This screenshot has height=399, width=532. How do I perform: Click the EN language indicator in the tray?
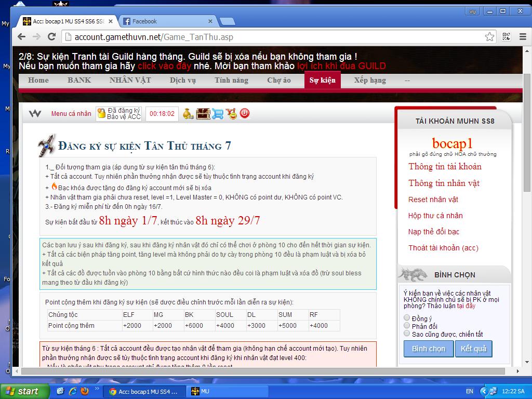coord(470,391)
